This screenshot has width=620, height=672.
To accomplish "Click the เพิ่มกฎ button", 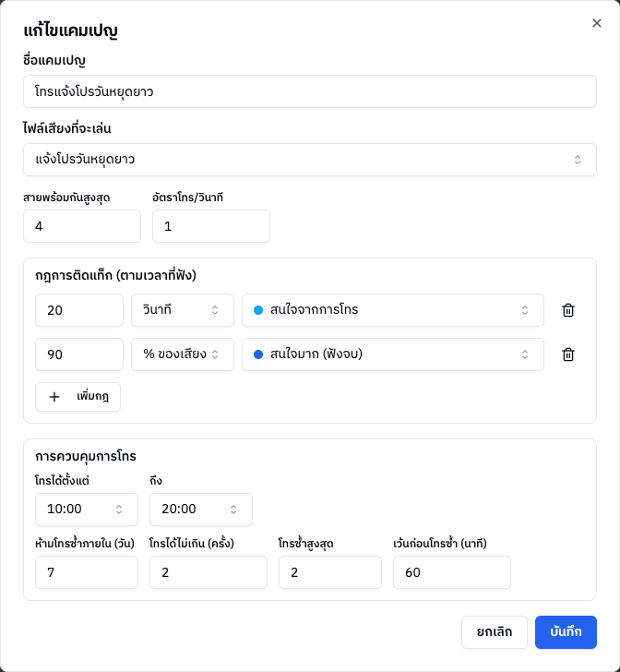I will point(78,397).
